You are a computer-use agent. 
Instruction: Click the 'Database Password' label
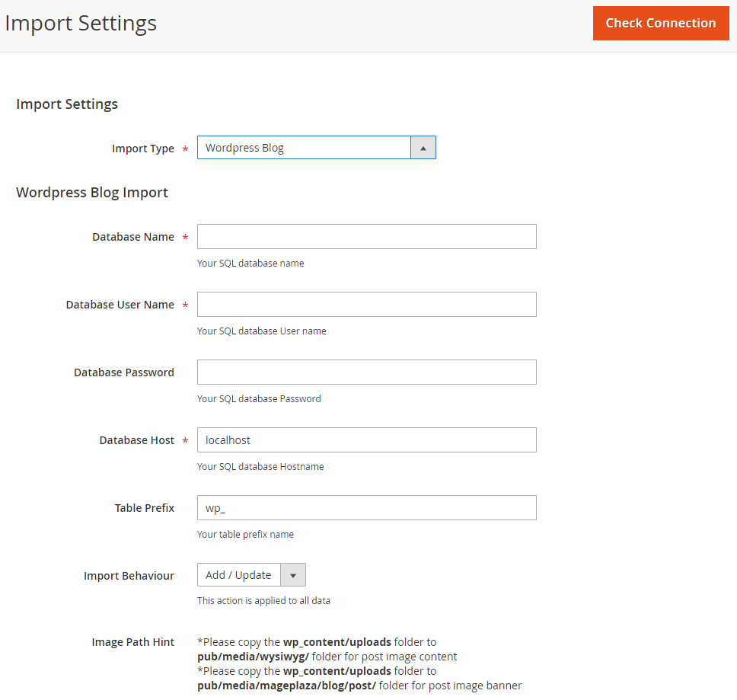124,372
